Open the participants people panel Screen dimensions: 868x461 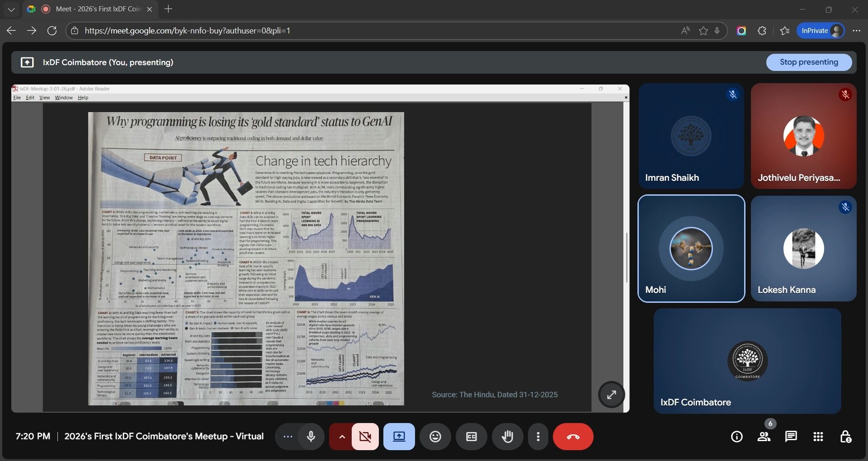click(x=764, y=437)
